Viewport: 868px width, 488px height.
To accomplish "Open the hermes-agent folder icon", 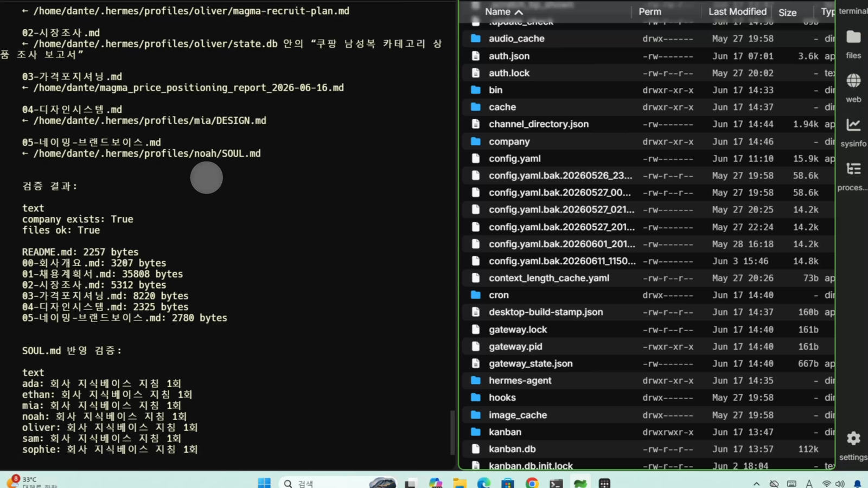I will [476, 381].
